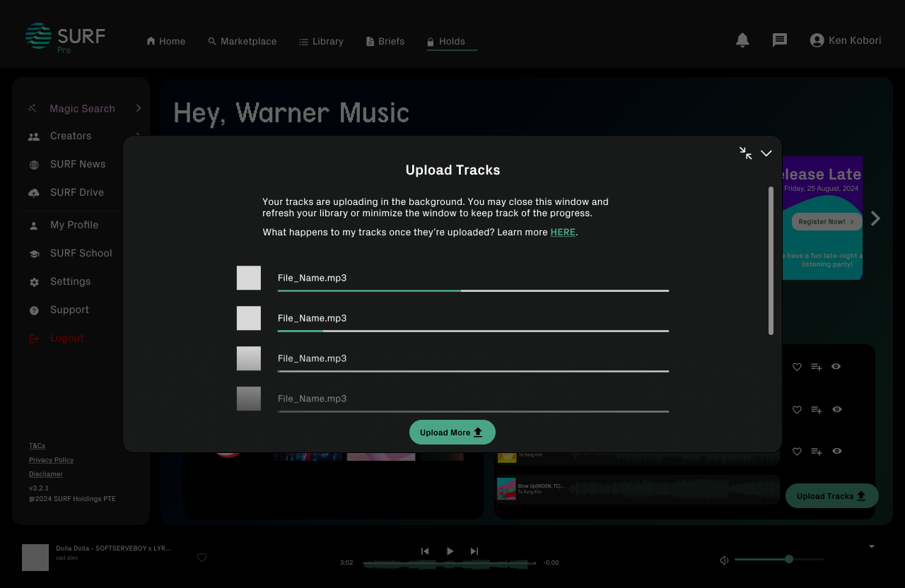Toggle visibility eye on second track row
The width and height of the screenshot is (905, 588).
click(837, 410)
